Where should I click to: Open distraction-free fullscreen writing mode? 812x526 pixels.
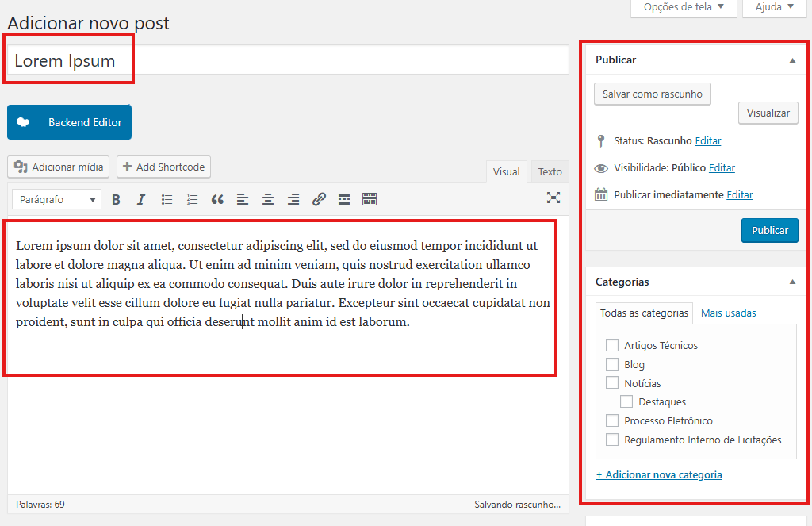(x=553, y=198)
